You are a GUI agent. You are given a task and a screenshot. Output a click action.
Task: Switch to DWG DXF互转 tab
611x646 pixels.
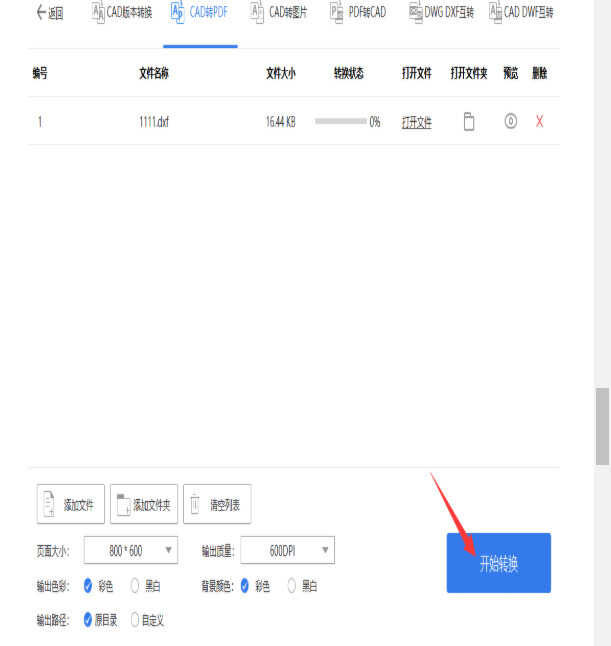tap(441, 12)
